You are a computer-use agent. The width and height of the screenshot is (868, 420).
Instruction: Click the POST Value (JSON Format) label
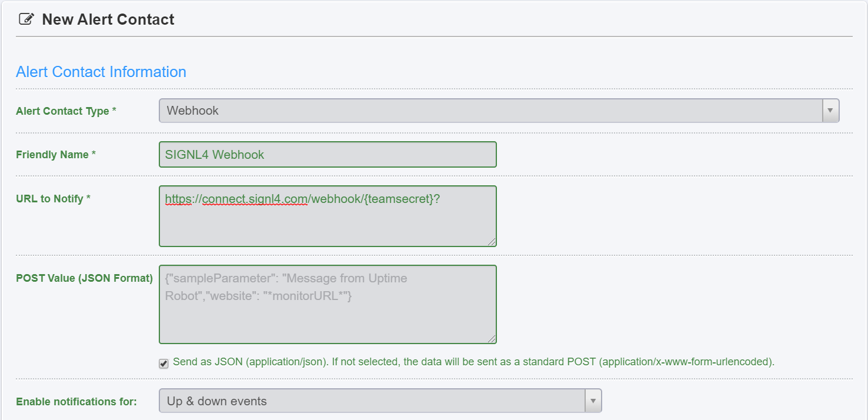point(85,278)
